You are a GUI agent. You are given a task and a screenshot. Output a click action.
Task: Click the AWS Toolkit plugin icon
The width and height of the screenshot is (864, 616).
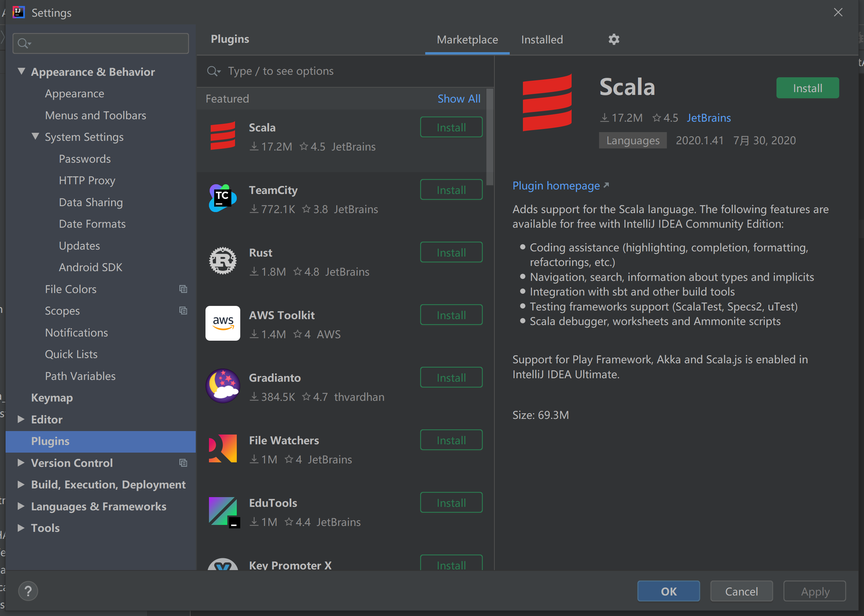click(223, 323)
